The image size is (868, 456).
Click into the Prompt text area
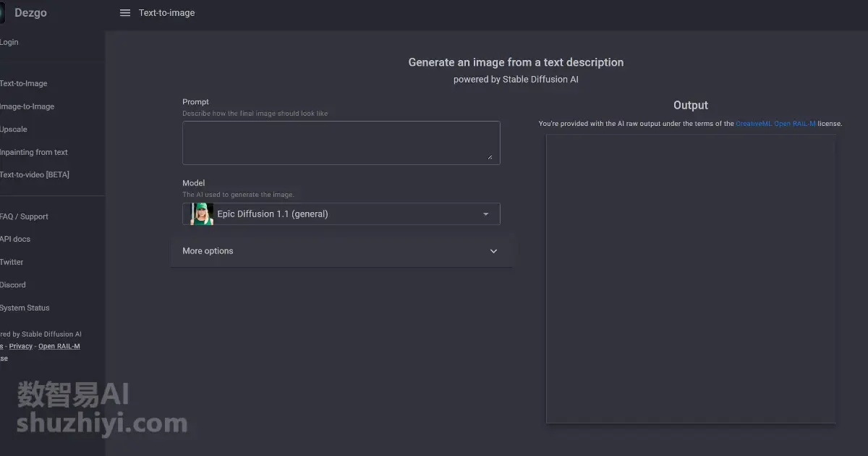[341, 143]
